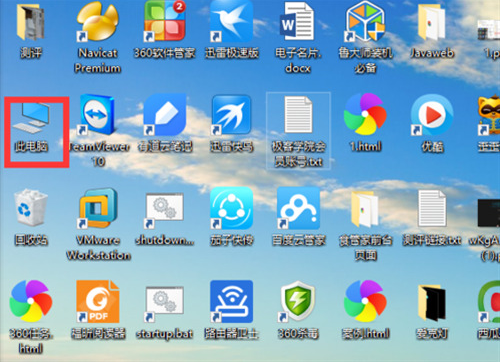The height and width of the screenshot is (362, 501).
Task: Click the 此电脑 (This PC) icon
Action: 31,119
